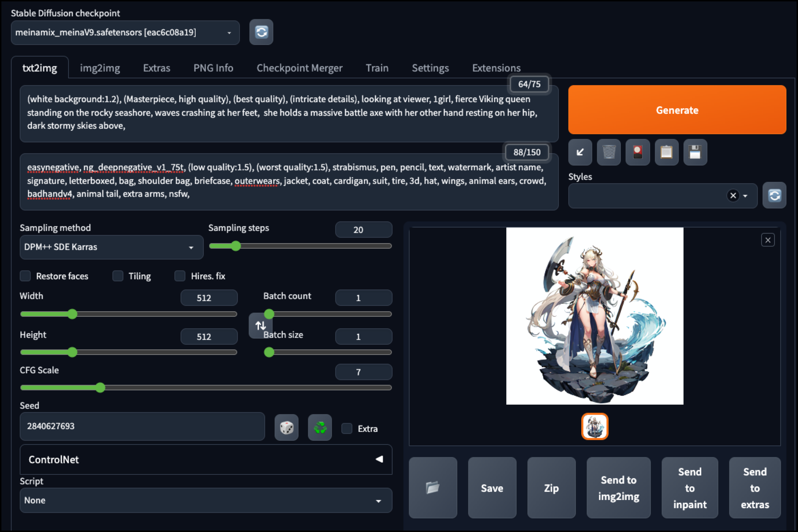
Task: Click the floppy disk save style icon
Action: tap(695, 152)
